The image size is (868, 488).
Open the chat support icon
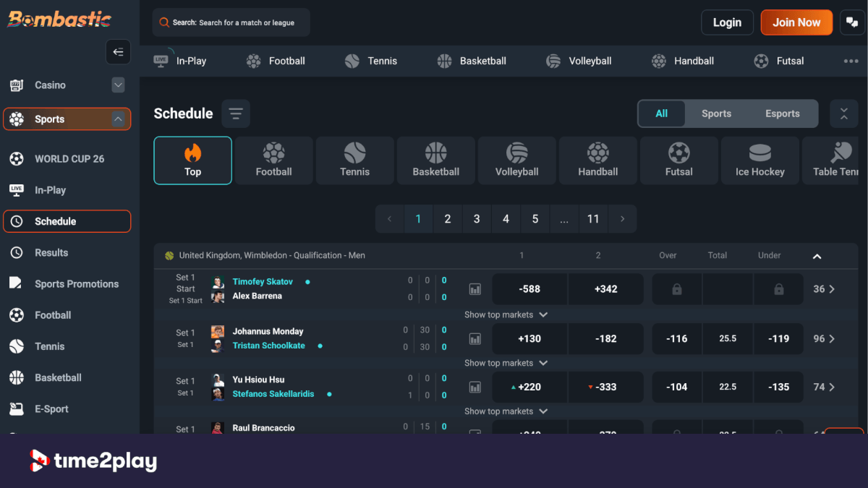coord(852,22)
